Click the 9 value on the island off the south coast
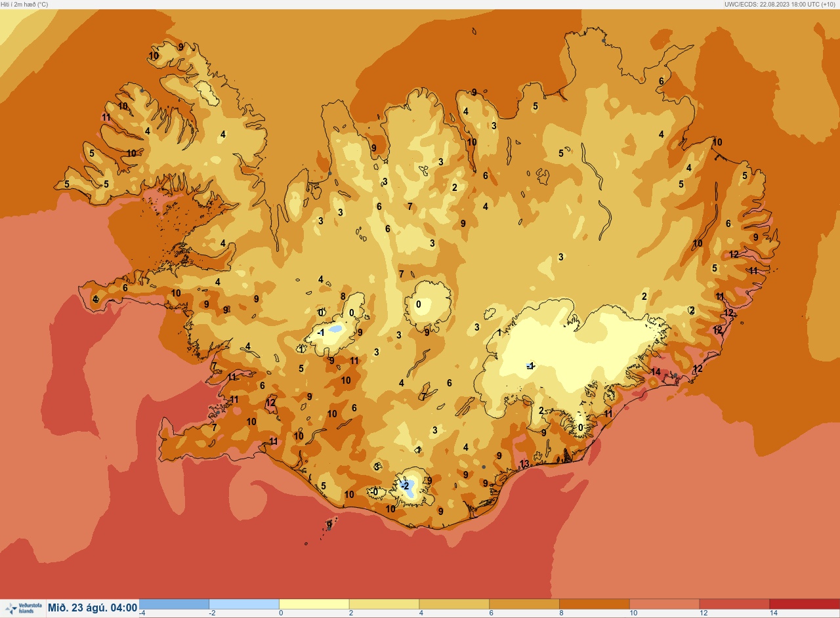 [x=329, y=524]
